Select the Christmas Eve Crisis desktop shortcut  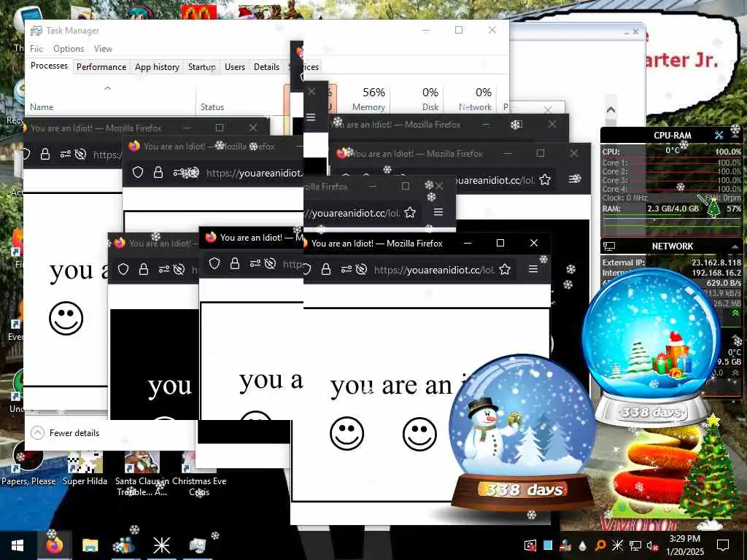coord(199,473)
